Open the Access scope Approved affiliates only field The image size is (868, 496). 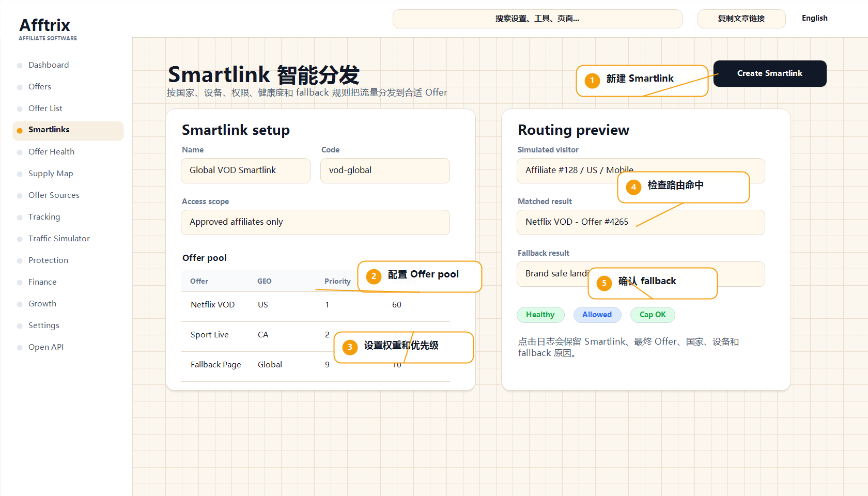pos(315,222)
